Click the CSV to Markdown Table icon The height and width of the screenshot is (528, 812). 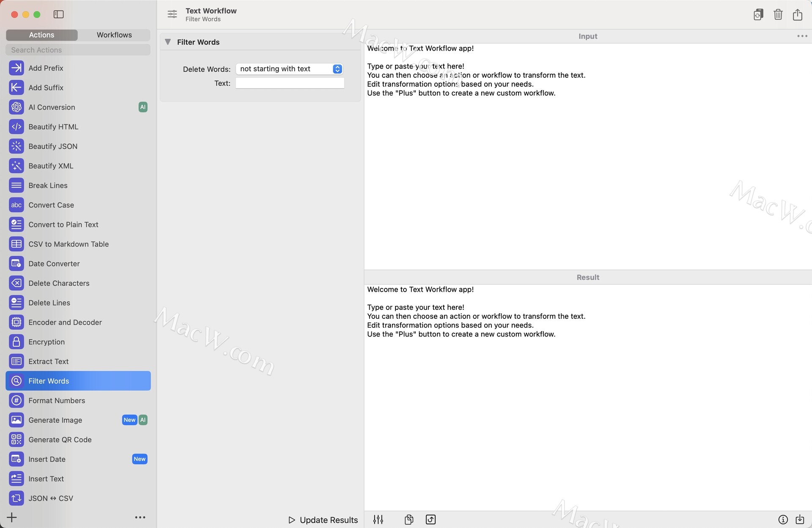click(x=16, y=244)
